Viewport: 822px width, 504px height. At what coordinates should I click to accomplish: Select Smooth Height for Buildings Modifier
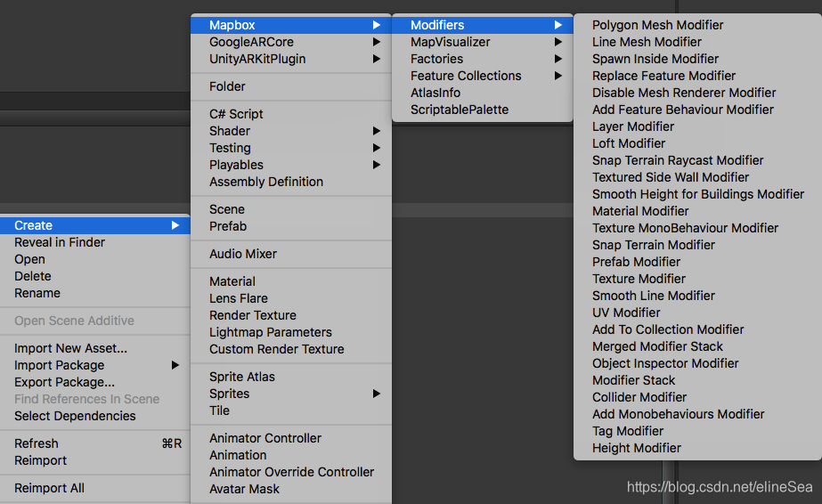pos(697,194)
